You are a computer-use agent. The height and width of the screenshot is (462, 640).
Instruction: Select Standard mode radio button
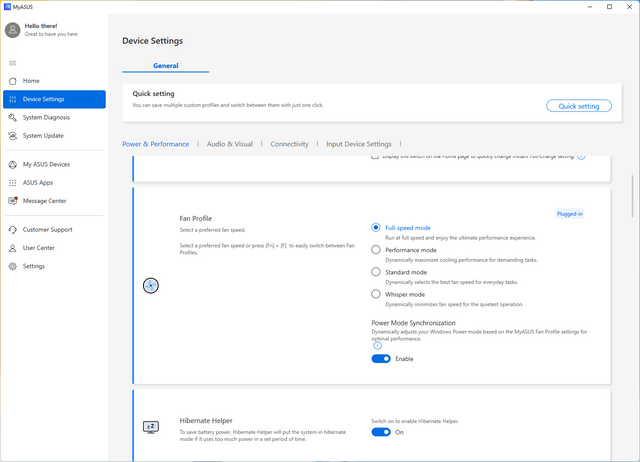376,272
